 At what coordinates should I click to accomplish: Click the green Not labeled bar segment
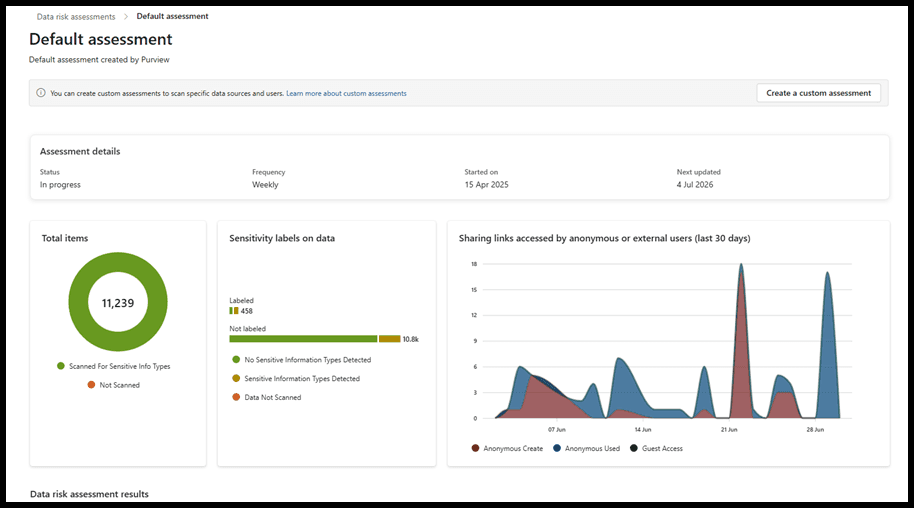(303, 339)
